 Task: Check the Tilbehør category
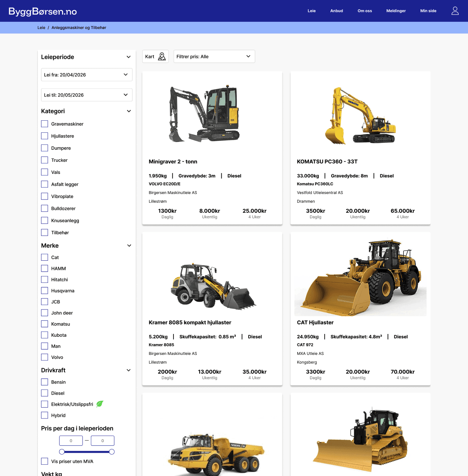tap(45, 233)
